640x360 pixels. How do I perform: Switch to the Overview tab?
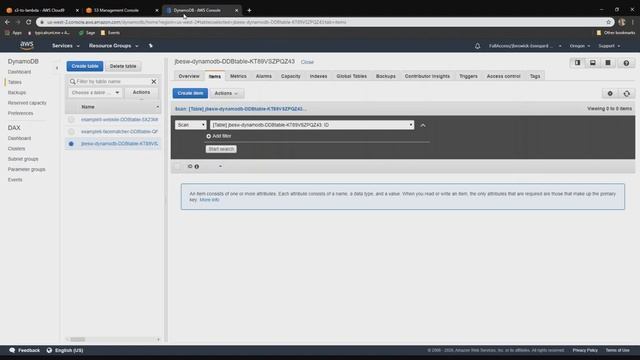[189, 76]
